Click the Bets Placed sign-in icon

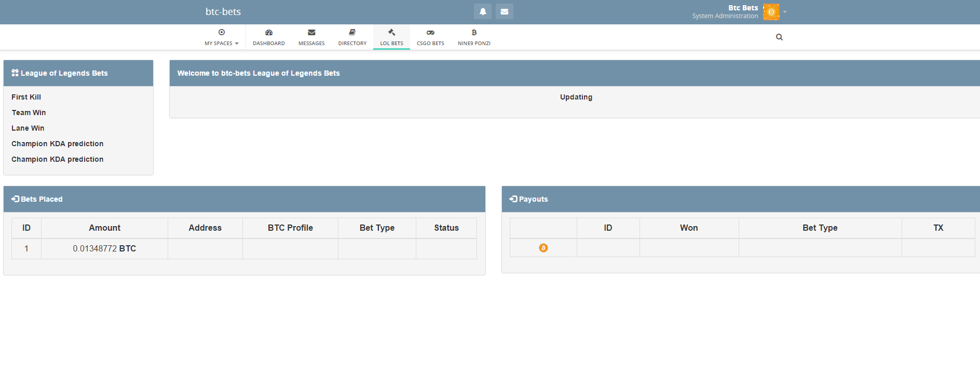point(15,199)
